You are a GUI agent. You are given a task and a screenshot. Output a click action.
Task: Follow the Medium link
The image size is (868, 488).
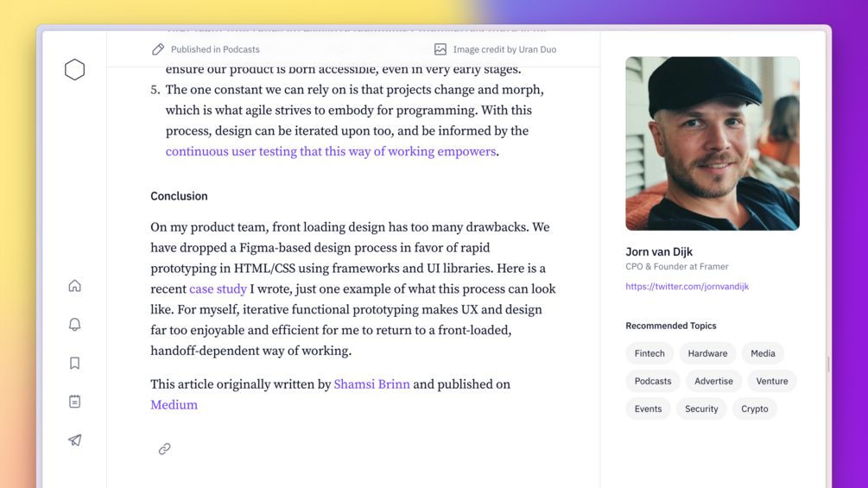tap(174, 405)
